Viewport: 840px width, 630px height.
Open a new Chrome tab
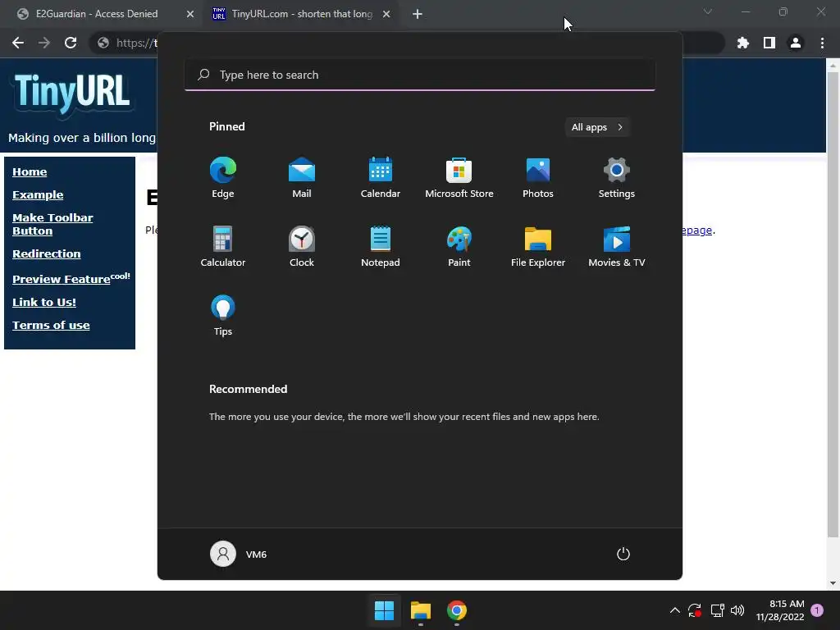[418, 14]
